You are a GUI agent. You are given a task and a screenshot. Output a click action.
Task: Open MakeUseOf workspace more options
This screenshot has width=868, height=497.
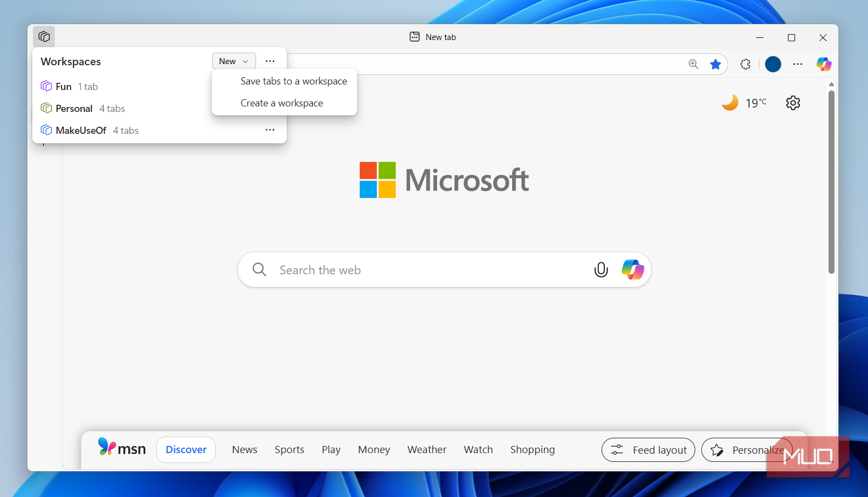tap(270, 130)
